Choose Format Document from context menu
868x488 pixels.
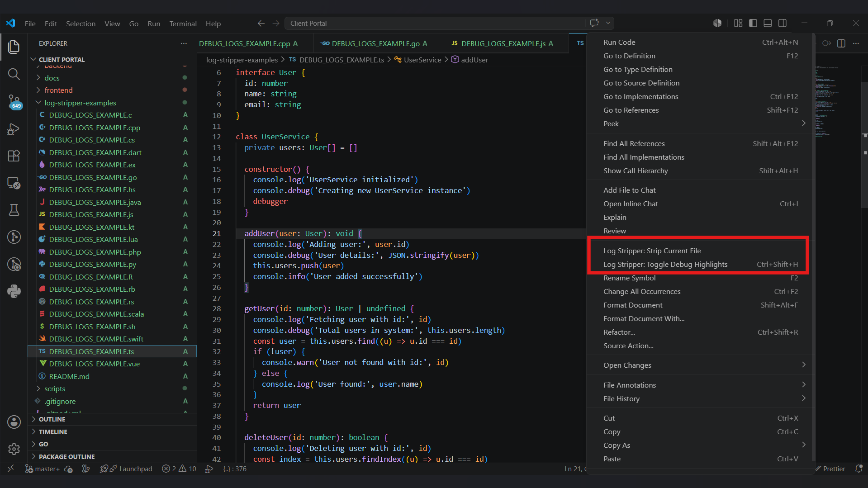(700, 305)
